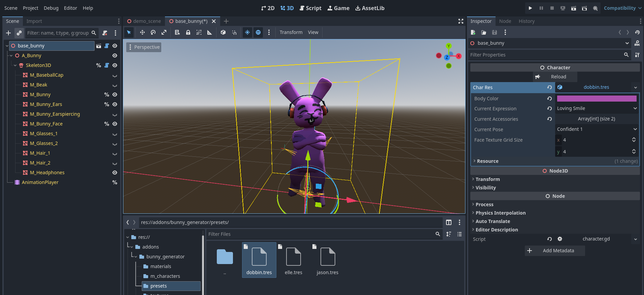This screenshot has height=295, width=644.
Task: Expand the Transform section
Action: coord(555,179)
